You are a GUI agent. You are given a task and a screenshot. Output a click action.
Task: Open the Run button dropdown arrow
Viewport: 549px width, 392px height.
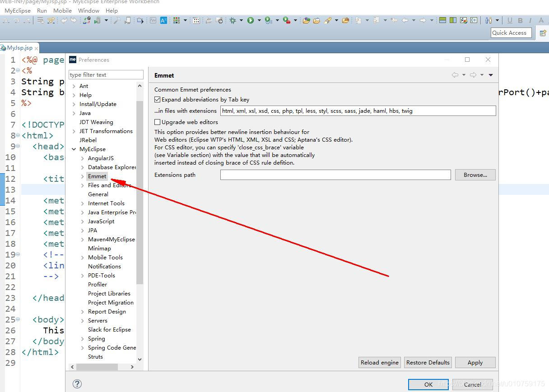[x=259, y=20]
